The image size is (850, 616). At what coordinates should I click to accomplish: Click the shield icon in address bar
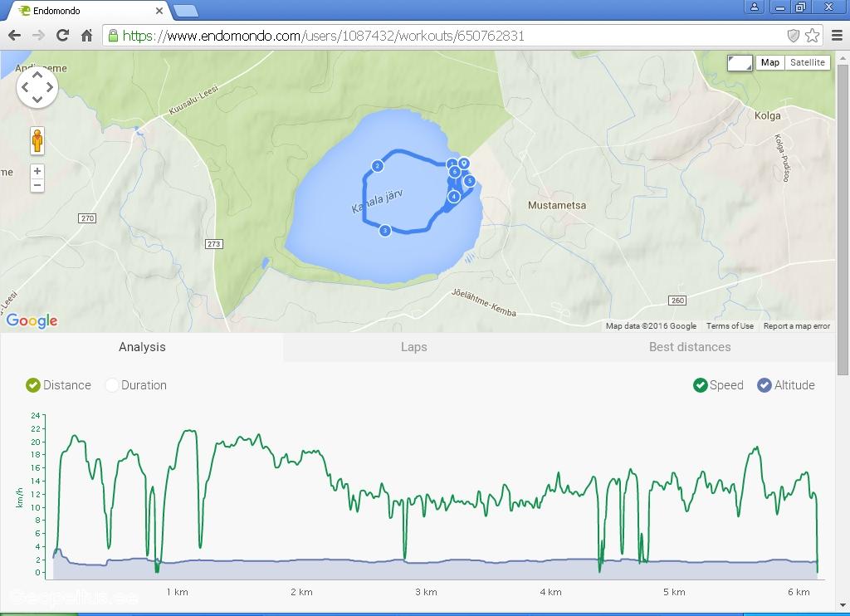793,36
